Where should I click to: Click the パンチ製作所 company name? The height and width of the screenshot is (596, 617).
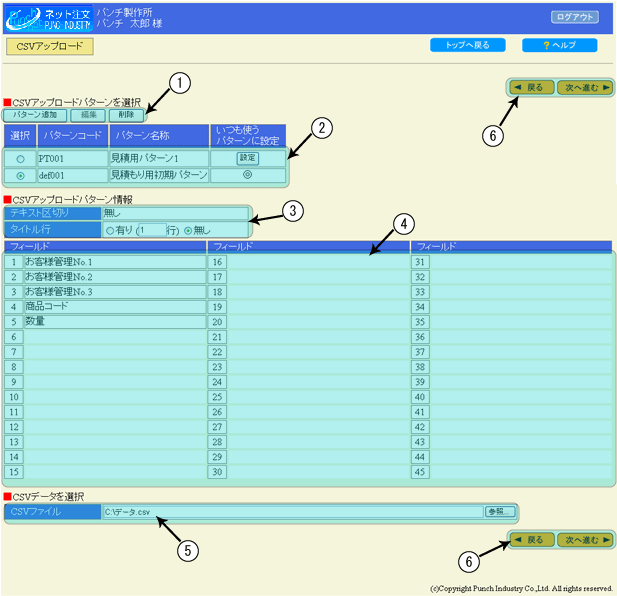124,12
